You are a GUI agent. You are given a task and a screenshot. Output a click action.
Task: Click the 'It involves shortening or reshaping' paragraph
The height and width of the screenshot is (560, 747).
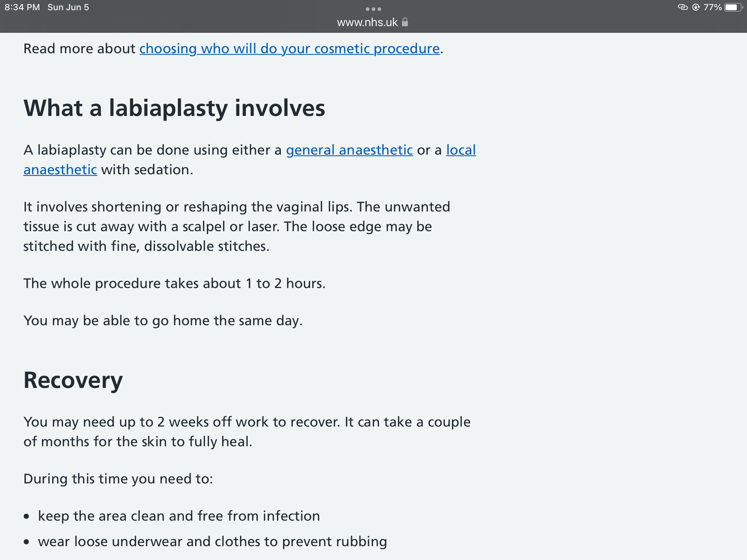pos(237,226)
